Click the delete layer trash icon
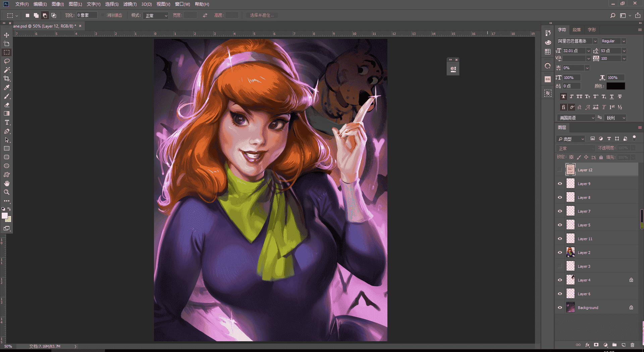This screenshot has height=352, width=644. [632, 345]
